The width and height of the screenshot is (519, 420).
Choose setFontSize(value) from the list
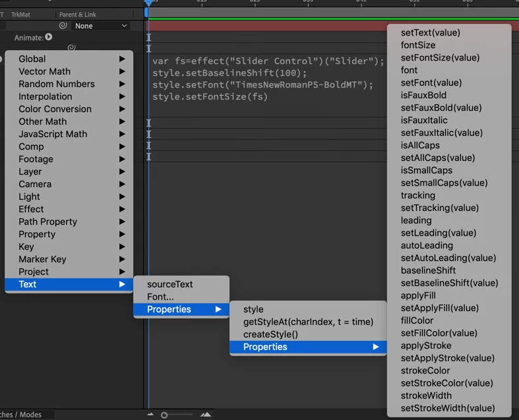coord(449,58)
